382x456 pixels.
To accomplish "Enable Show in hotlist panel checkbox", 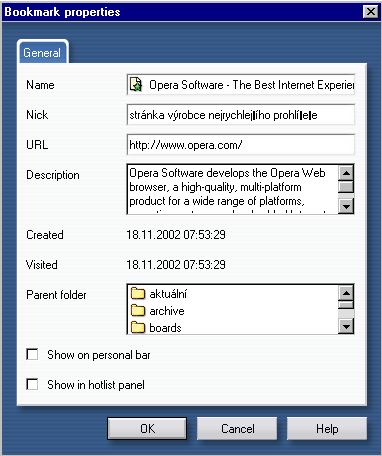I will (32, 384).
